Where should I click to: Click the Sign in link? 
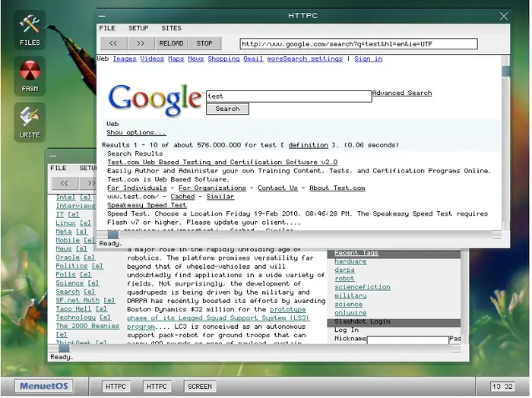pyautogui.click(x=369, y=58)
